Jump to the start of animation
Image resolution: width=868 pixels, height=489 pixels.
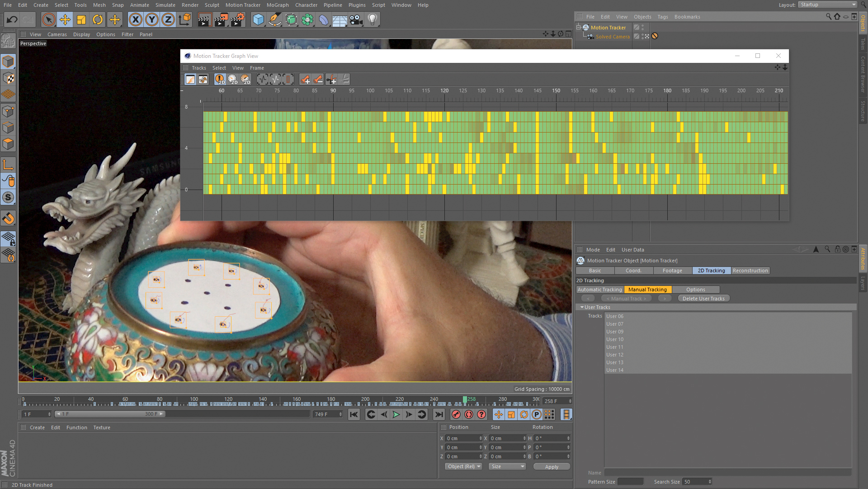(354, 414)
